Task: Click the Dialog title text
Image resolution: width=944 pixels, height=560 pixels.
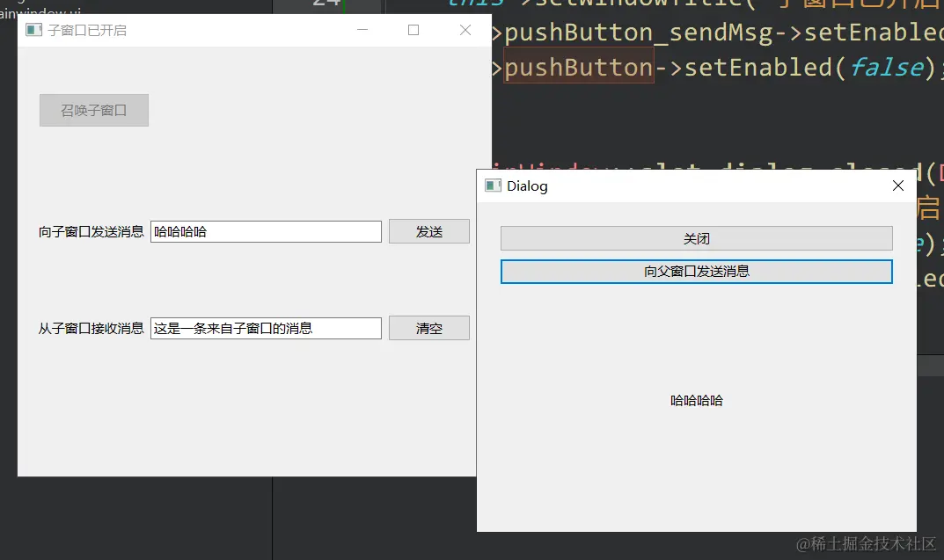Action: (x=527, y=185)
